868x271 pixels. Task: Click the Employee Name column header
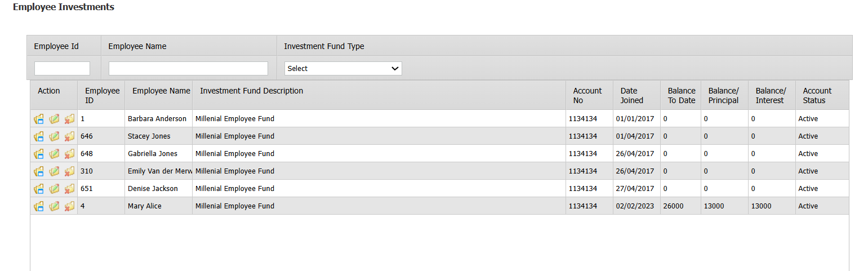(x=161, y=91)
